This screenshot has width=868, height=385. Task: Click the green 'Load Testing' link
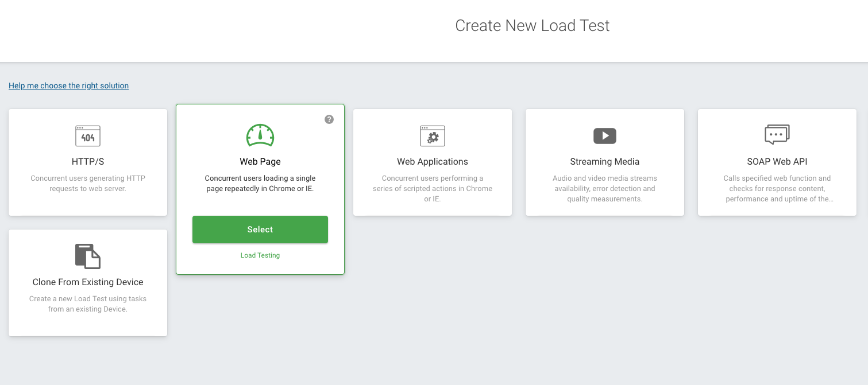pyautogui.click(x=260, y=255)
